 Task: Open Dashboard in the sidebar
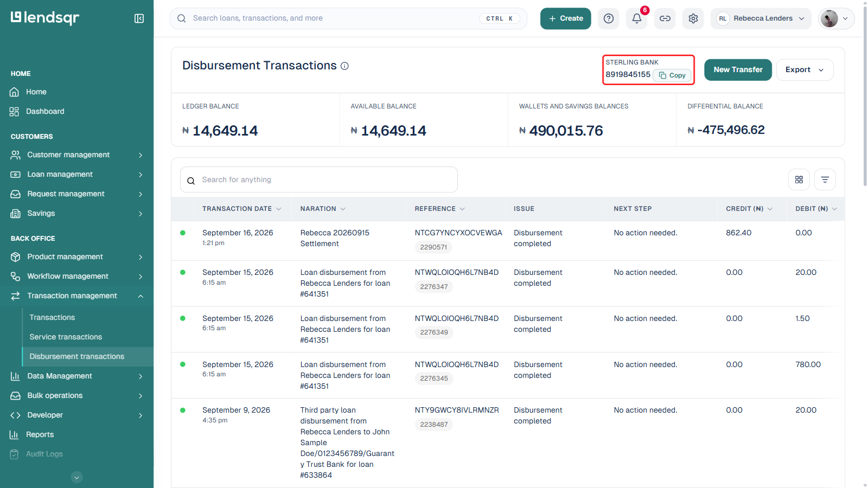pos(45,112)
